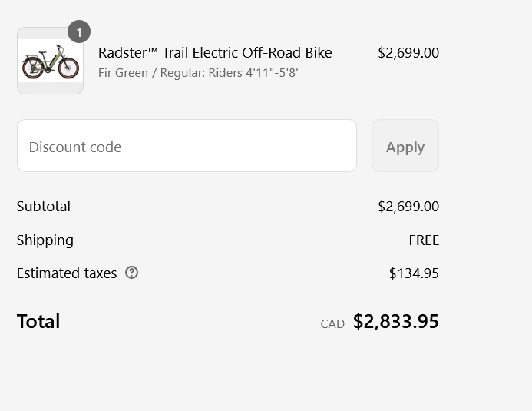This screenshot has width=532, height=411.
Task: Click the quantity badge on the thumbnail
Action: click(79, 32)
